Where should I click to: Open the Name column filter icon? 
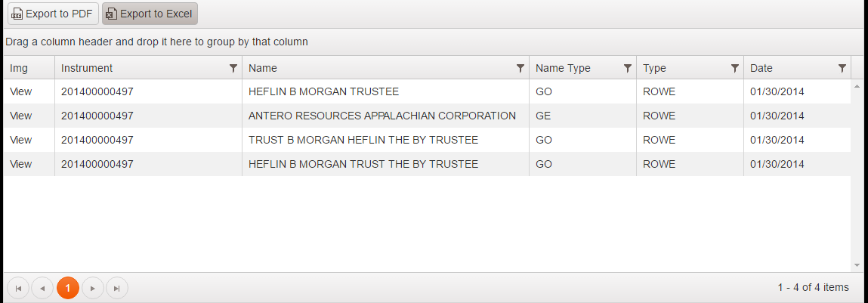point(520,68)
